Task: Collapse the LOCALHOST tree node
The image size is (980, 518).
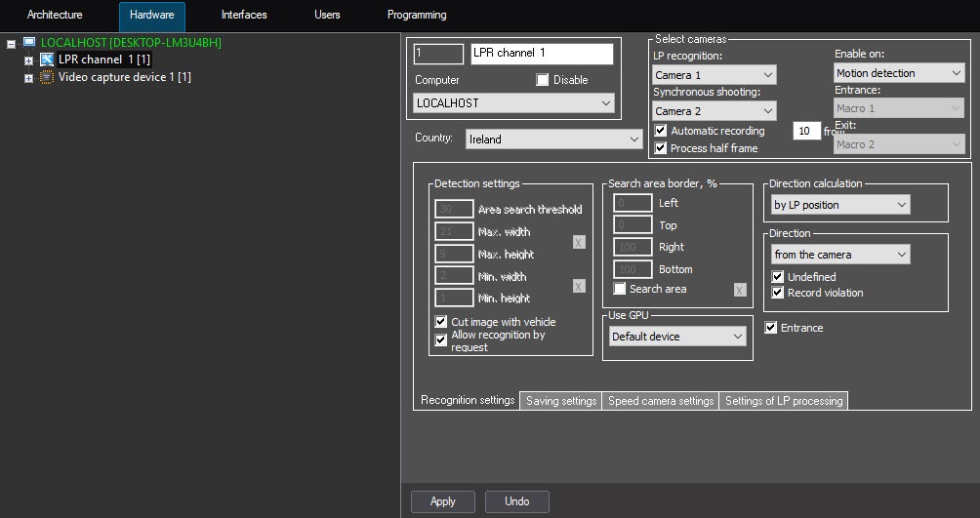Action: [x=11, y=44]
